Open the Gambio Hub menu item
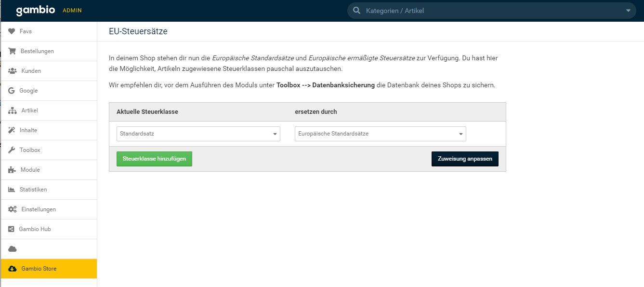The height and width of the screenshot is (287, 644). point(35,229)
